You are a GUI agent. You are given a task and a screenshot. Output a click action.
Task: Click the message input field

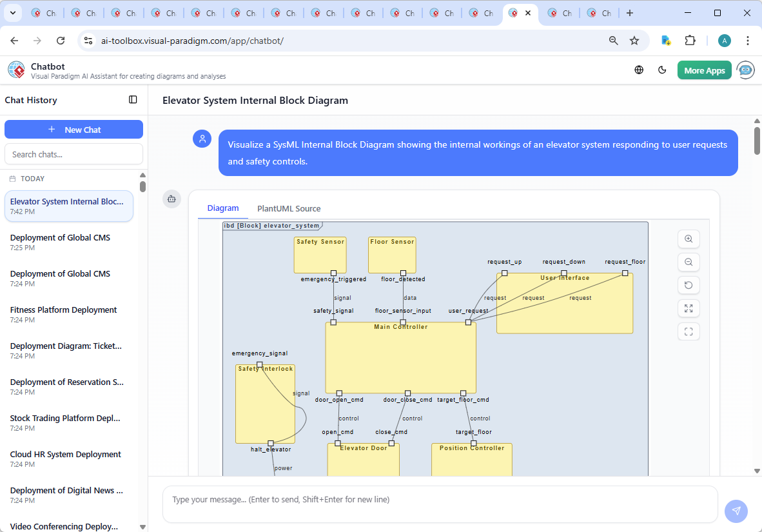click(x=440, y=504)
